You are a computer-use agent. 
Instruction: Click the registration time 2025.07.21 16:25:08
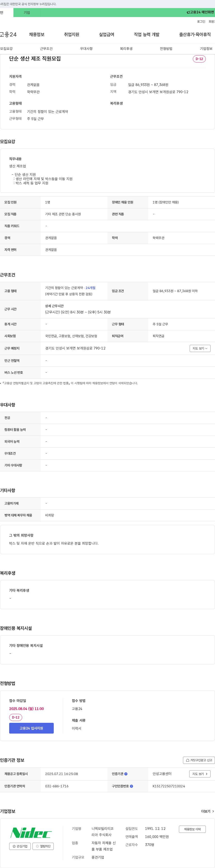coord(61,774)
